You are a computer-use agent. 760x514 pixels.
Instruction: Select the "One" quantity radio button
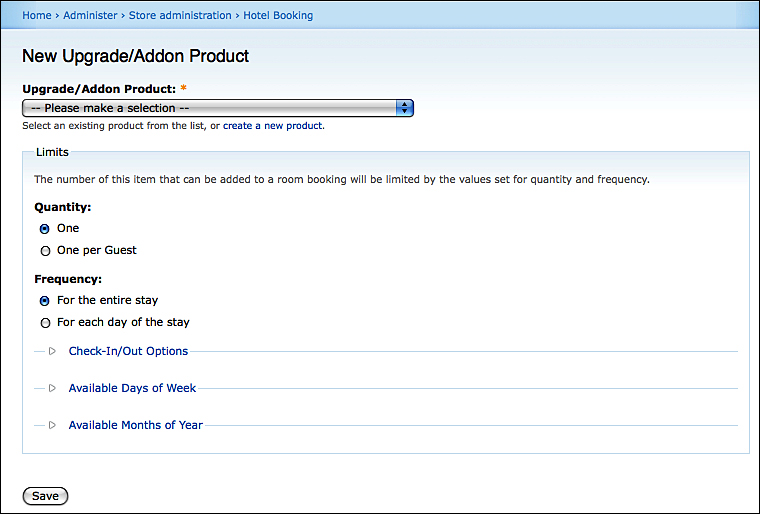click(x=45, y=229)
